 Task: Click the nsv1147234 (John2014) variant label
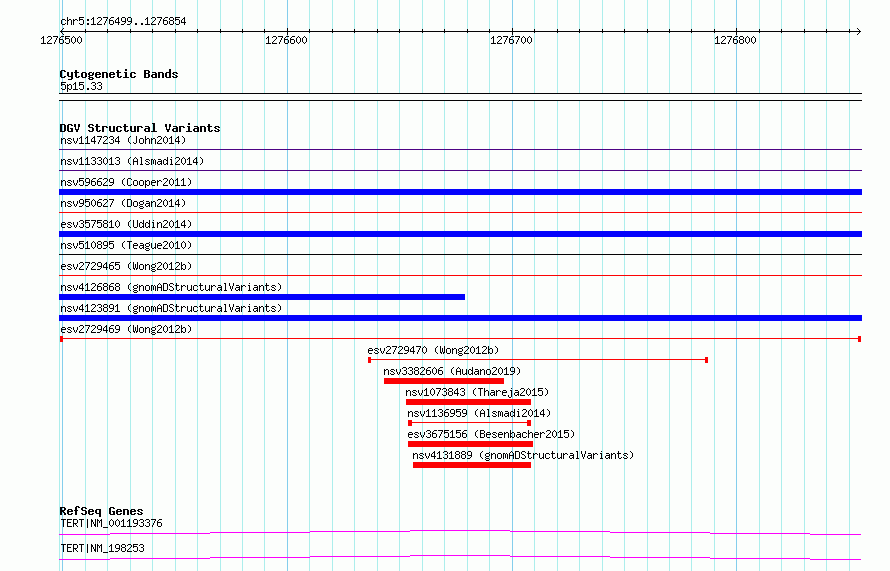point(123,140)
